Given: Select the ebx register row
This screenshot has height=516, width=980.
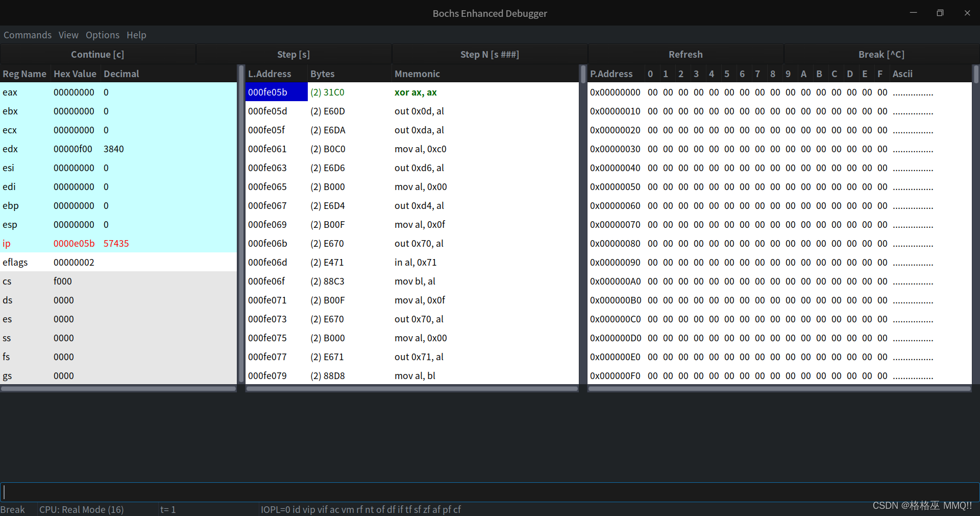Looking at the screenshot, I should click(x=118, y=111).
